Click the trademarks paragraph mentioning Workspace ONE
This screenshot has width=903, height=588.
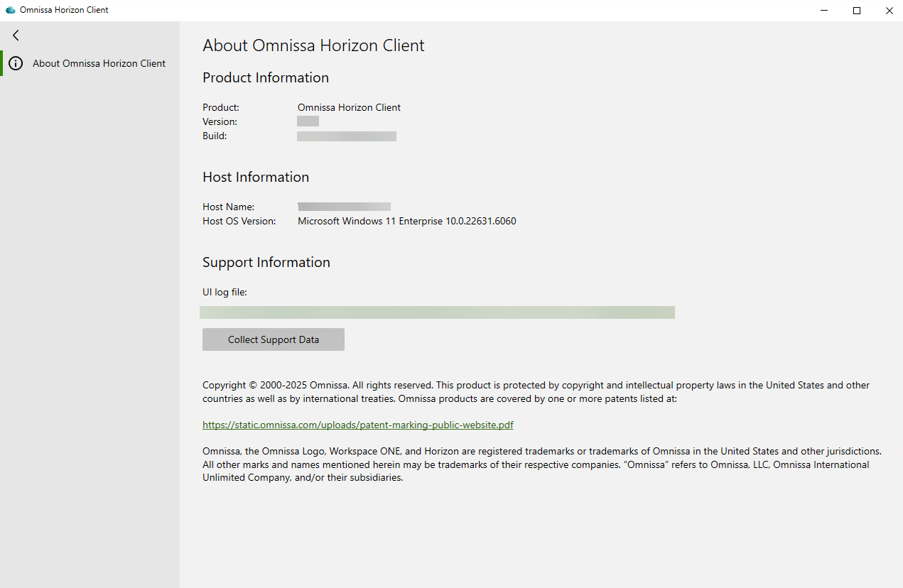click(542, 464)
